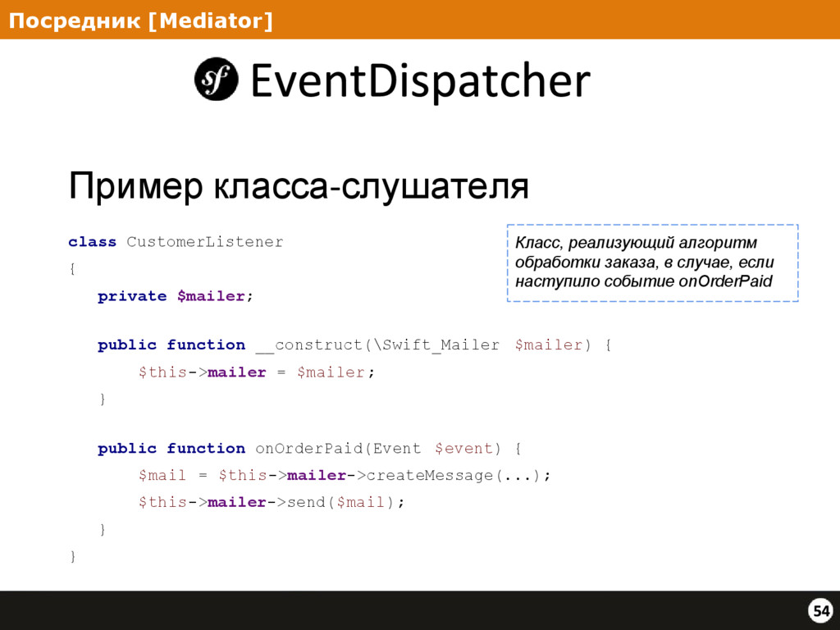Select the '__construct(\Swift_Mailer $mailer)' line
Image resolution: width=840 pixels, height=630 pixels.
pos(354,345)
